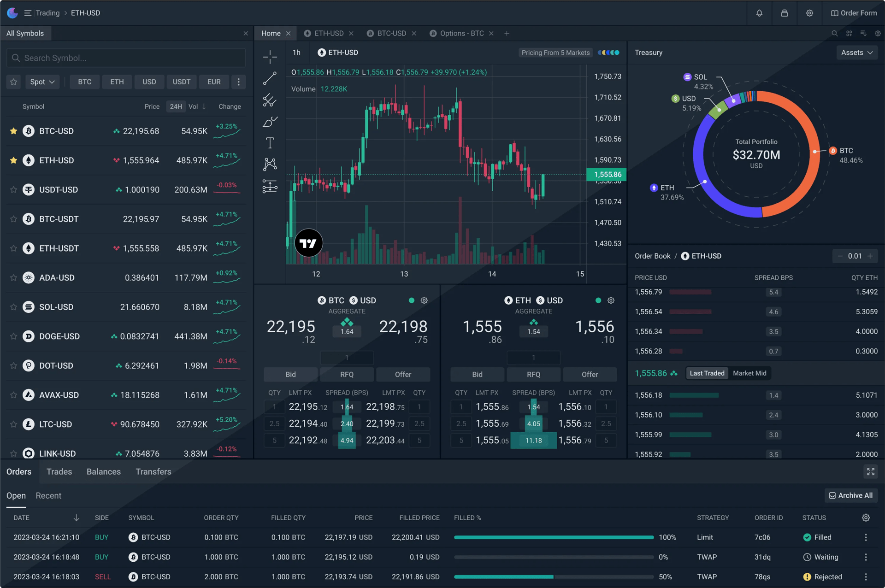Toggle favorite star for ETH-USD
Screen dimensions: 885x588
pyautogui.click(x=13, y=160)
